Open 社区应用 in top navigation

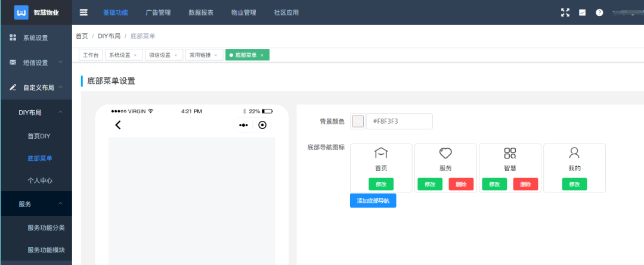pyautogui.click(x=286, y=13)
